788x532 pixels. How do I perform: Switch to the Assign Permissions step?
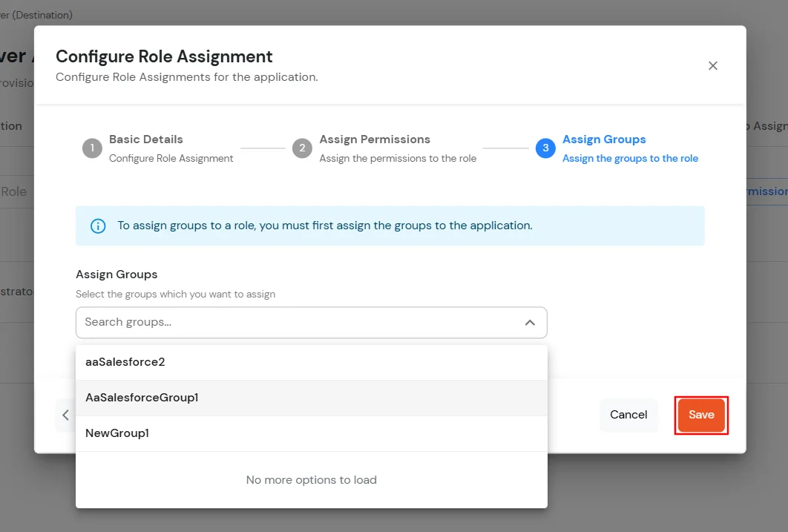click(x=374, y=139)
